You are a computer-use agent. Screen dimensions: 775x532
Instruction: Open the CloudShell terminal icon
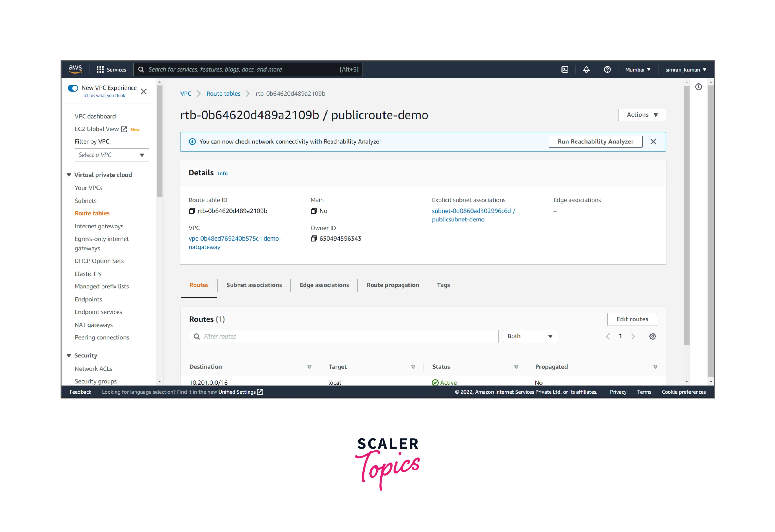(x=565, y=70)
